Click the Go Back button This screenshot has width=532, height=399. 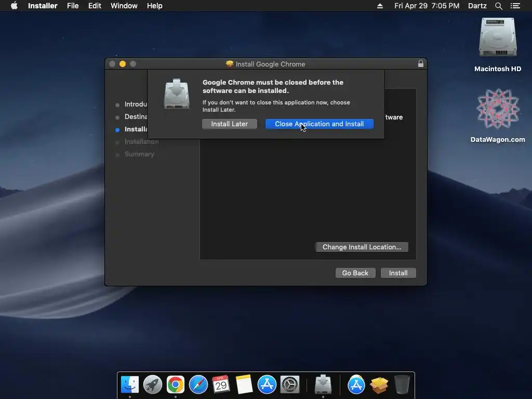pyautogui.click(x=355, y=273)
